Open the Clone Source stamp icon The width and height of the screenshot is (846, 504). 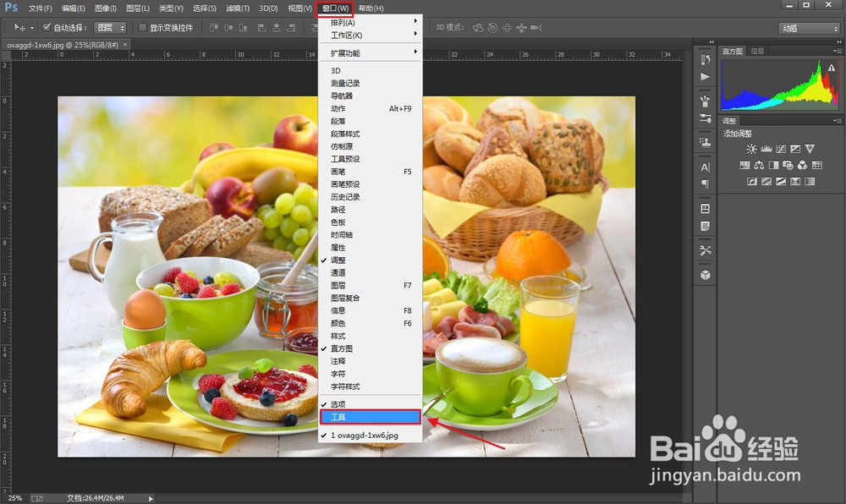[706, 142]
